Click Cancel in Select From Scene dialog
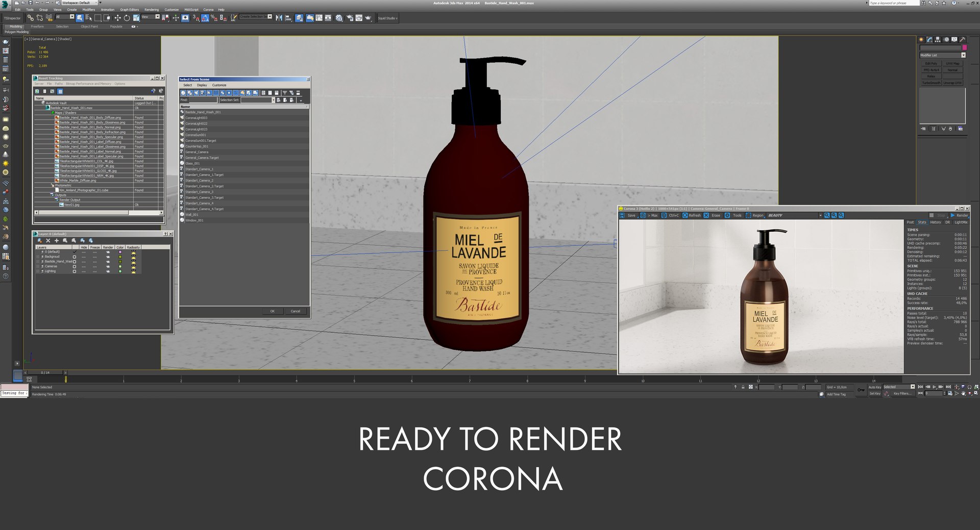The image size is (980, 530). coord(296,311)
